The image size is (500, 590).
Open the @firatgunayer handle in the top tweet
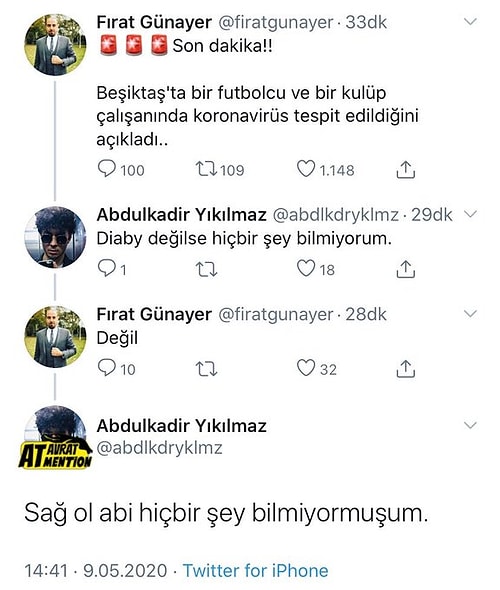point(276,22)
